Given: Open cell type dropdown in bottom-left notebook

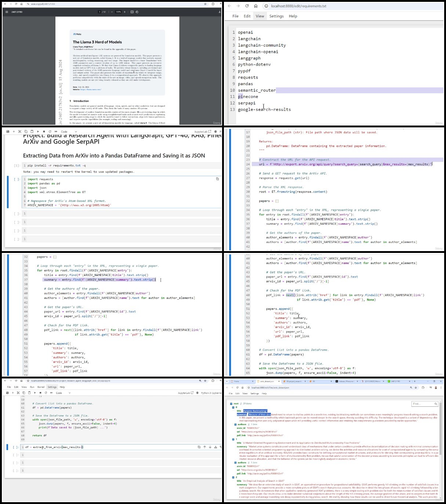Looking at the screenshot, I should point(63,393).
